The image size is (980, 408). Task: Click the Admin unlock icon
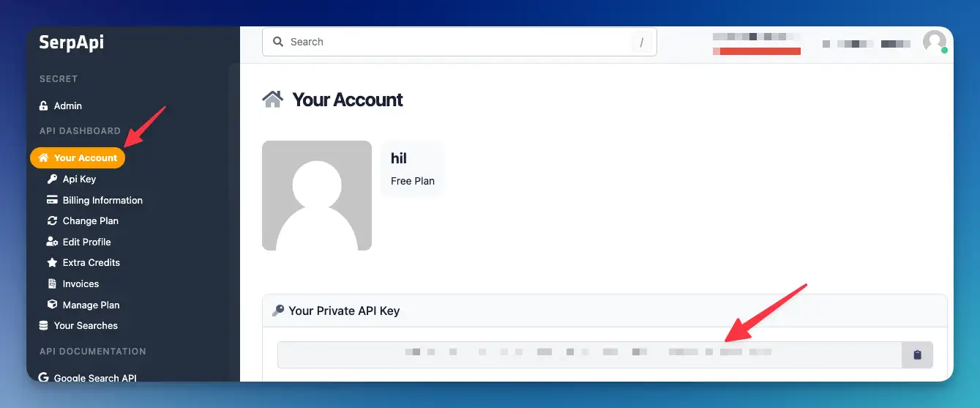(43, 105)
